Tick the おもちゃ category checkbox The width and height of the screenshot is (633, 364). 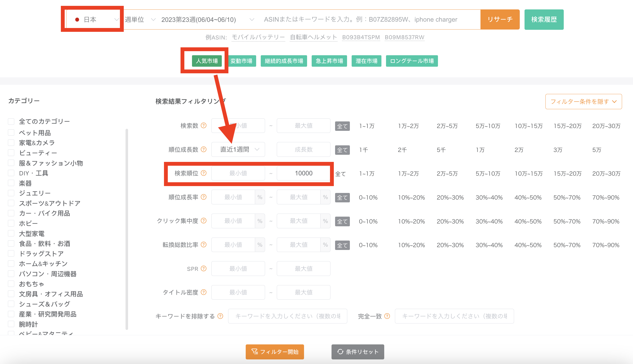pyautogui.click(x=11, y=284)
